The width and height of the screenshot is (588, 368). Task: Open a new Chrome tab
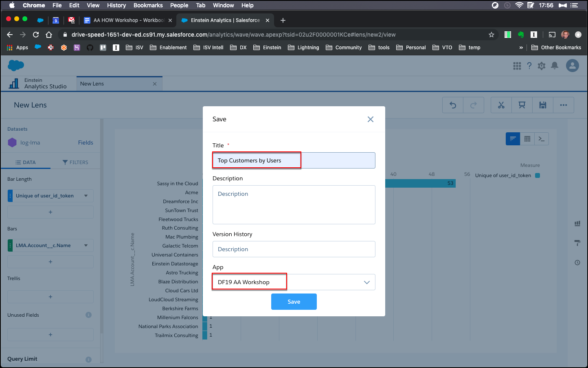(283, 20)
